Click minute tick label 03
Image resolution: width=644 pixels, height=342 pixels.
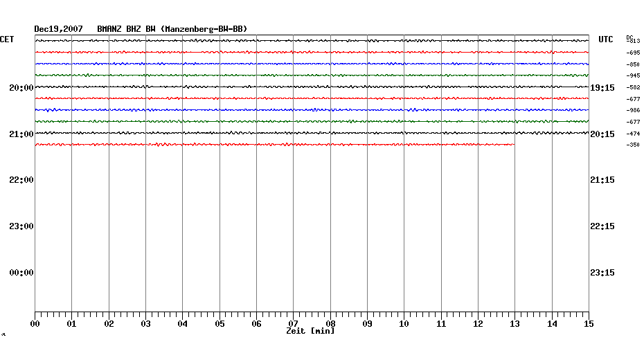point(146,324)
